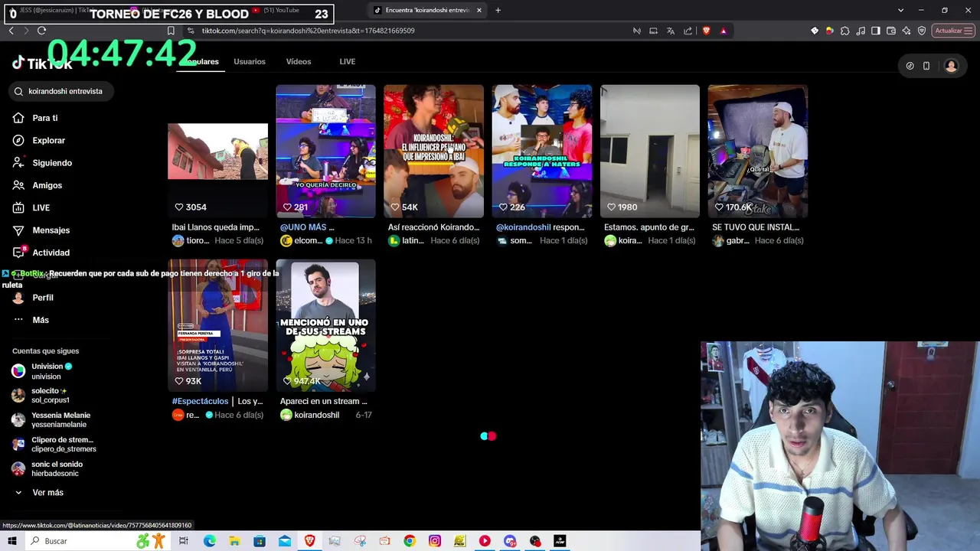Open the influencer peruano que impresionó a Ibai video

pos(433,152)
